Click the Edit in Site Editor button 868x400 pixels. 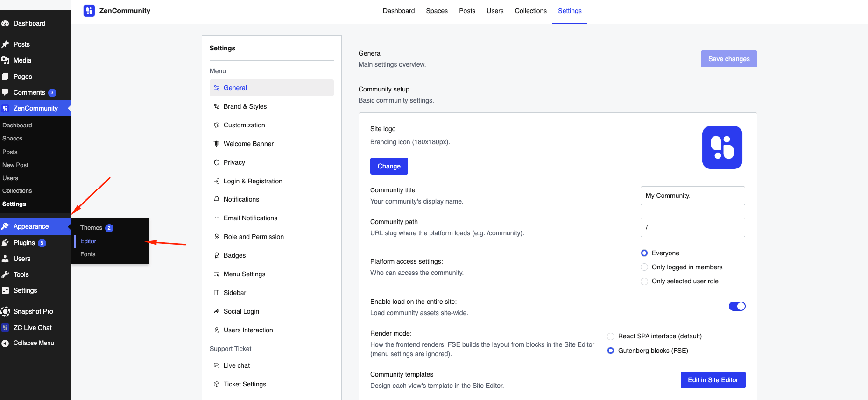713,380
